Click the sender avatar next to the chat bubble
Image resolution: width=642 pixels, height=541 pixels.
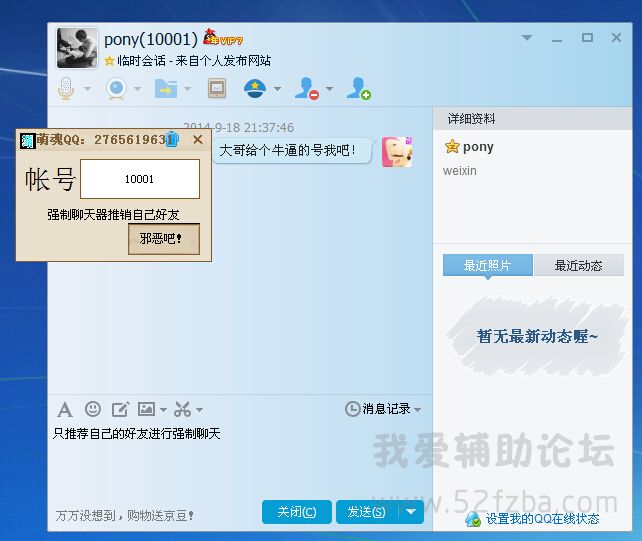point(397,152)
